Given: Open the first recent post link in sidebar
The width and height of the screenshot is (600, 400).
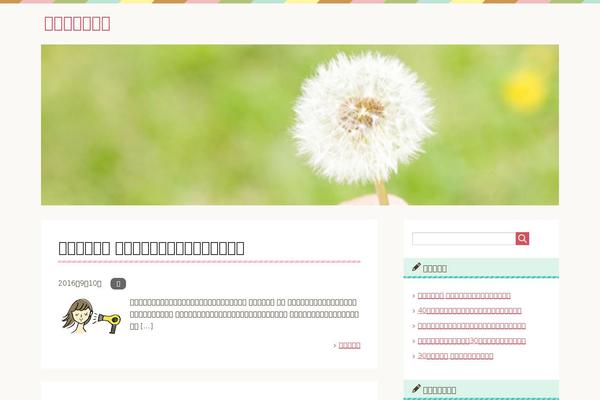Looking at the screenshot, I should click(x=464, y=296).
